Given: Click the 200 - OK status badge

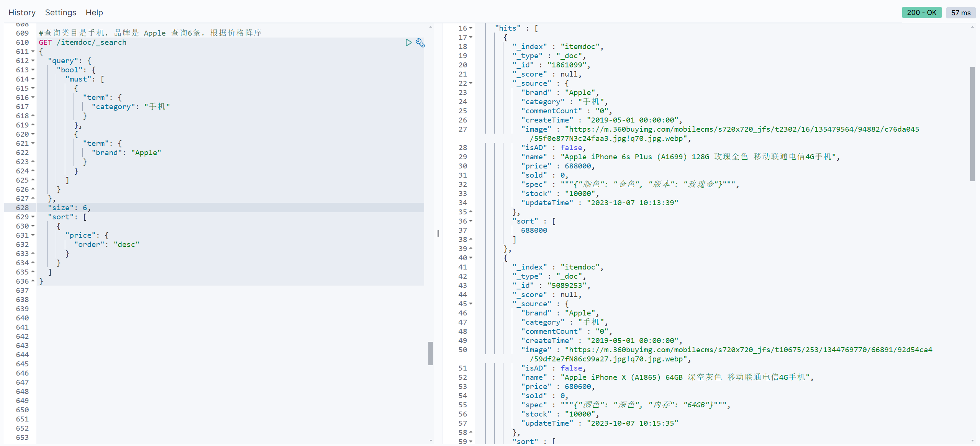Looking at the screenshot, I should (921, 13).
